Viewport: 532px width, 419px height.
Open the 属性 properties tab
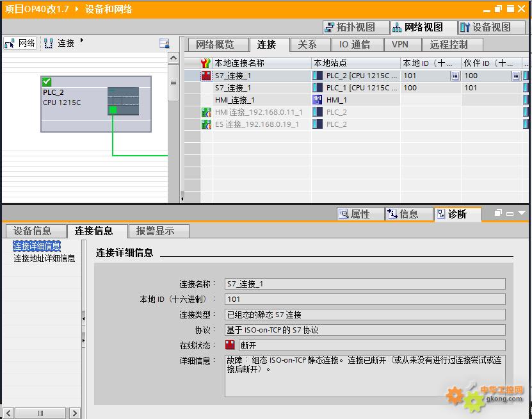[x=360, y=214]
